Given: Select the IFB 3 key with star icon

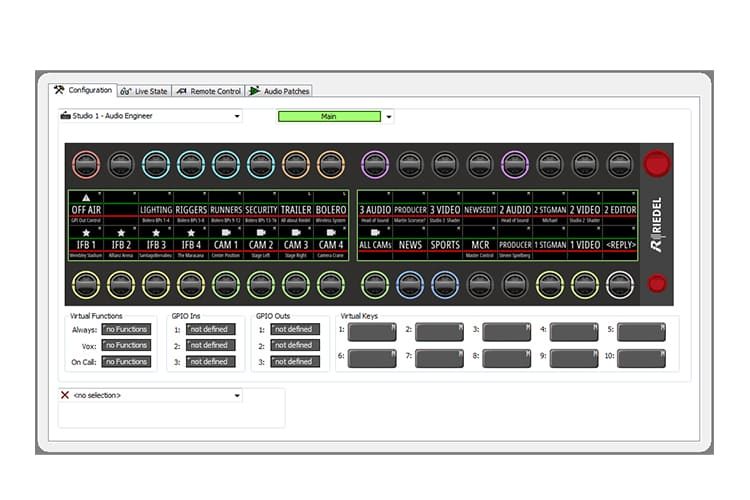Looking at the screenshot, I should [156, 243].
